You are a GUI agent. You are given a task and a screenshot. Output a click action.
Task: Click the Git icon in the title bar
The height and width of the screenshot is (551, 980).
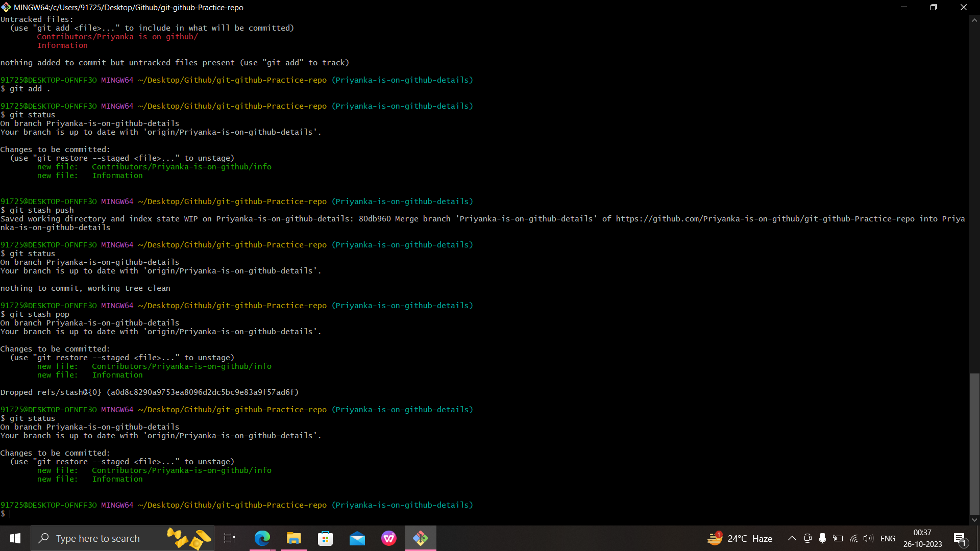6,7
